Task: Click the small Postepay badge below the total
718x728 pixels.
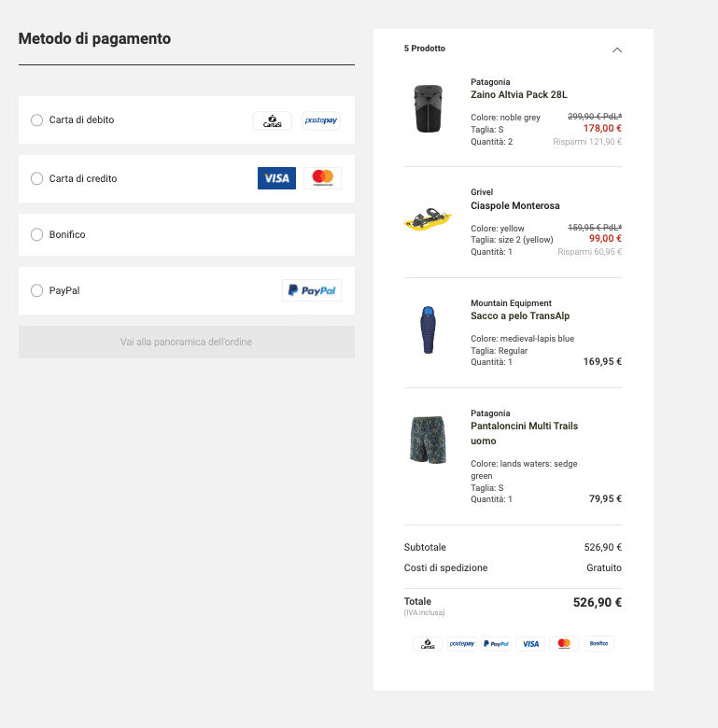Action: [462, 644]
